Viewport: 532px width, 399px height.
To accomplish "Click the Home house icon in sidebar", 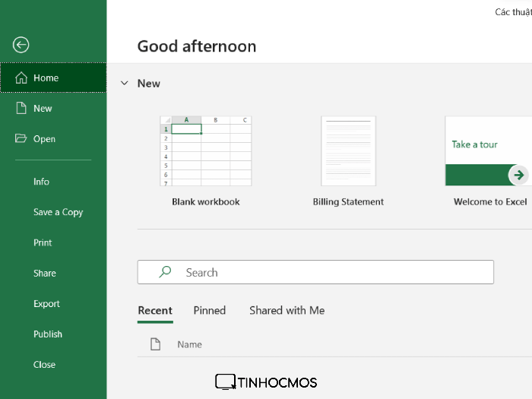I will pyautogui.click(x=21, y=78).
